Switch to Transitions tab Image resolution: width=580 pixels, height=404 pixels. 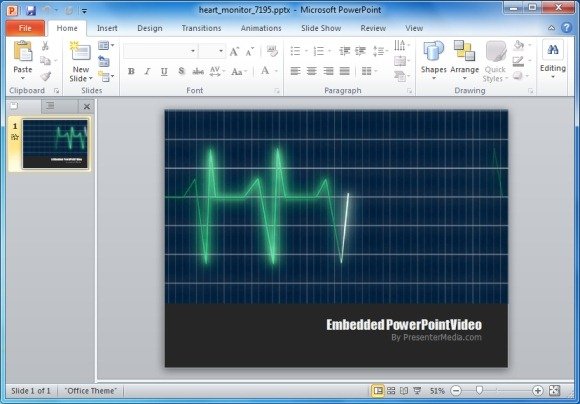coord(201,28)
